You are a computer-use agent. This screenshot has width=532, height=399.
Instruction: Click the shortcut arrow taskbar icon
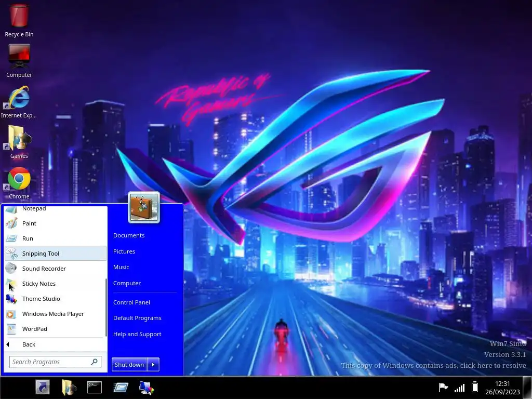point(43,387)
